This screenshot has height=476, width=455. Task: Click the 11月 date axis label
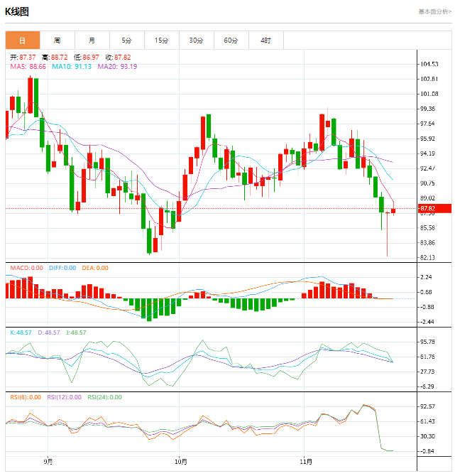[306, 462]
